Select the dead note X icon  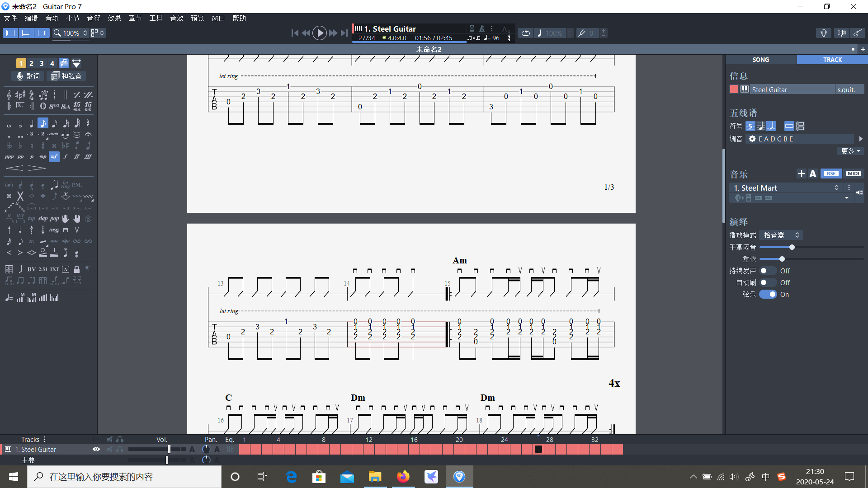point(20,196)
